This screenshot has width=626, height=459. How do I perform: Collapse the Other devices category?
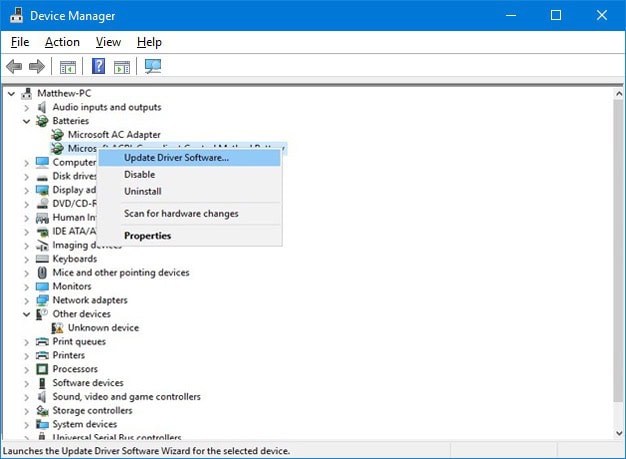(x=26, y=315)
